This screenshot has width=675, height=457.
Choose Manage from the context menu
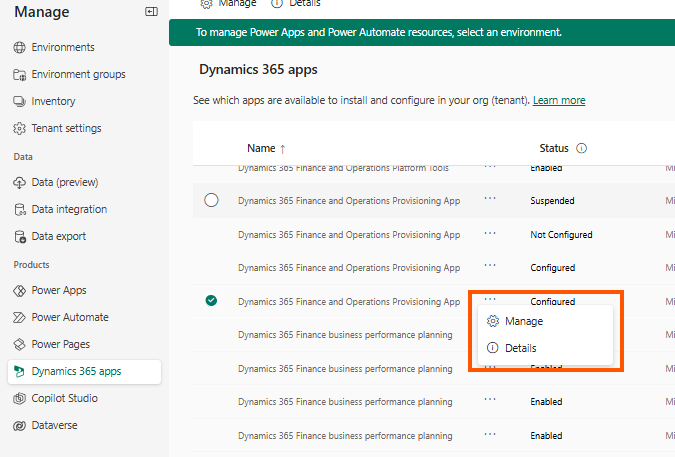[545, 321]
